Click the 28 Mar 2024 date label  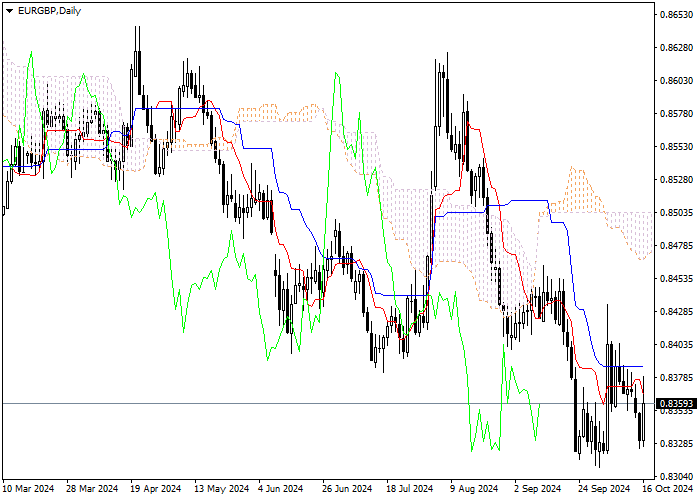92,489
